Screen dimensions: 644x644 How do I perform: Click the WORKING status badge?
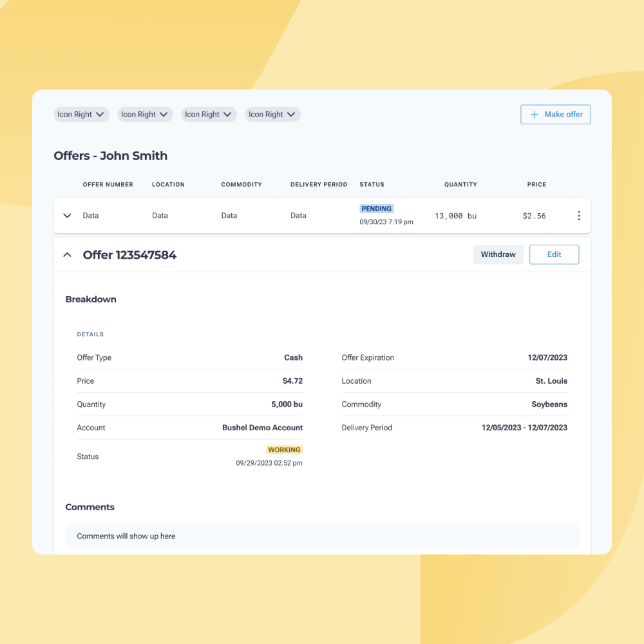tap(284, 450)
